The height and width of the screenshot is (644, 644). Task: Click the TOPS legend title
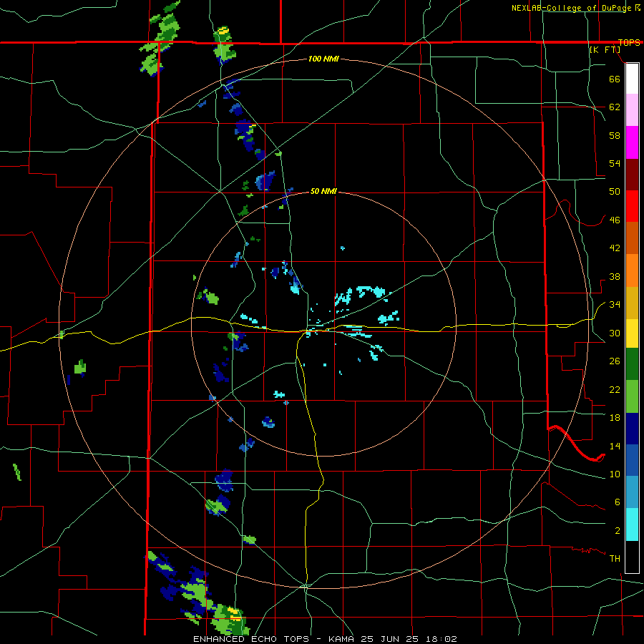pyautogui.click(x=629, y=42)
